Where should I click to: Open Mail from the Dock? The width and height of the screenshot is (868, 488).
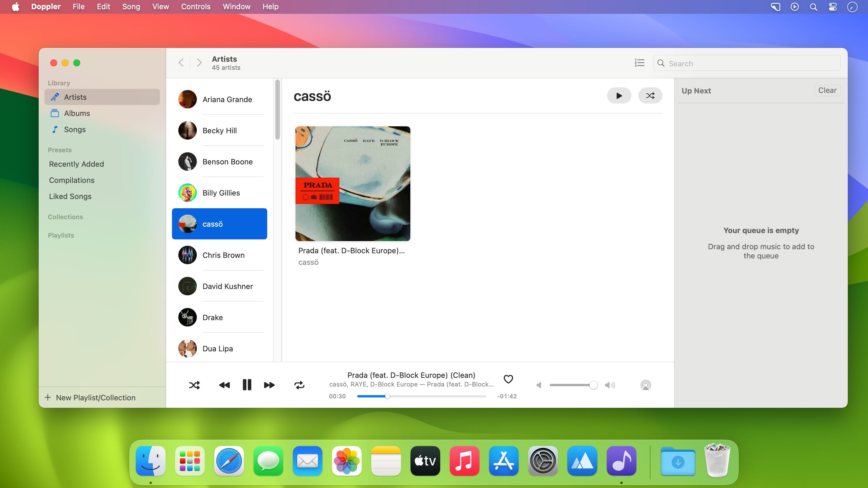click(x=307, y=461)
